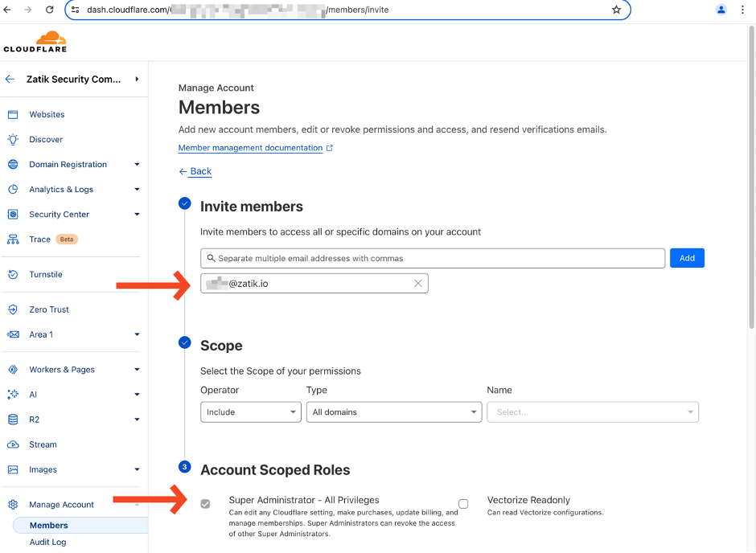Viewport: 756px width, 553px height.
Task: Open the browser profile avatar
Action: coord(721,10)
